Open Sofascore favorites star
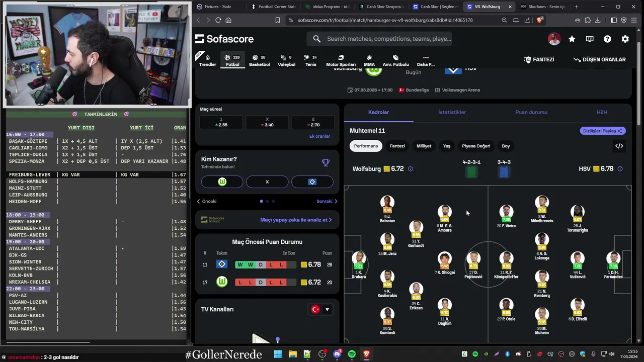The width and height of the screenshot is (644, 362). (572, 39)
